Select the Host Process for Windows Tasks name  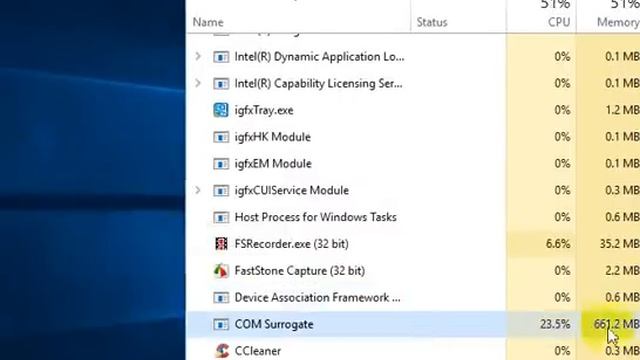pos(316,217)
